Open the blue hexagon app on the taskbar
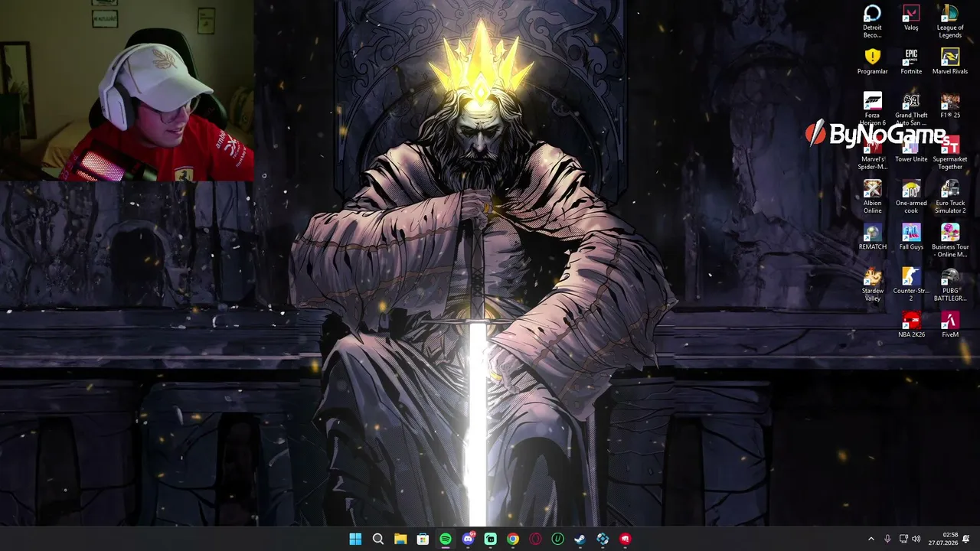980x551 pixels. point(603,539)
